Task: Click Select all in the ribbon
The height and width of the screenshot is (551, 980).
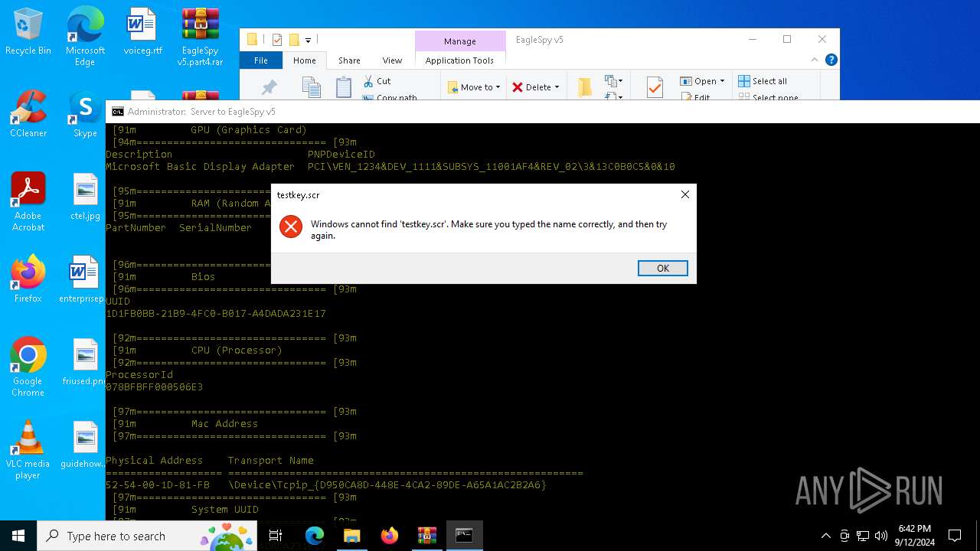Action: (x=763, y=81)
